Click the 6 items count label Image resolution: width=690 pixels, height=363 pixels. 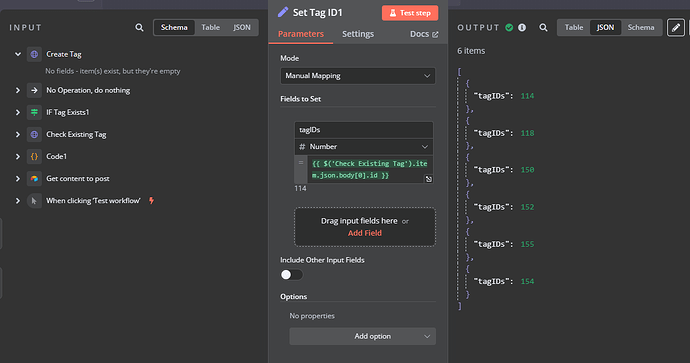click(471, 51)
